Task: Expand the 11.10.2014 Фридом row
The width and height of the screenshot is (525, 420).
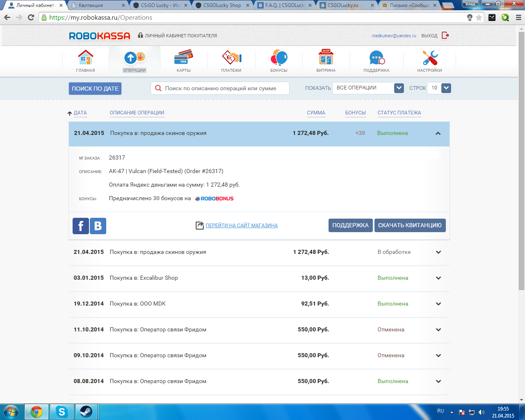Action: click(x=438, y=330)
